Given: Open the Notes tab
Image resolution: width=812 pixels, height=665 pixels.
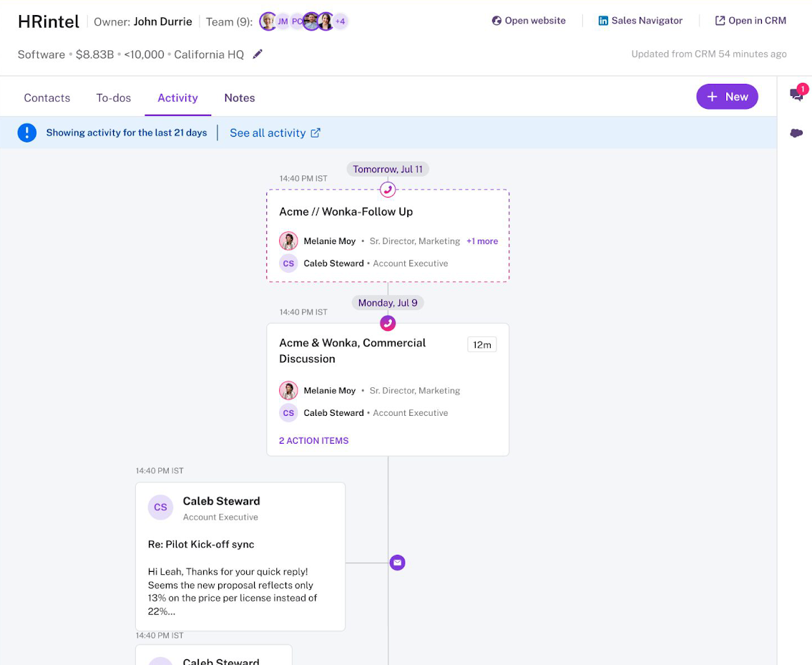Looking at the screenshot, I should tap(239, 98).
